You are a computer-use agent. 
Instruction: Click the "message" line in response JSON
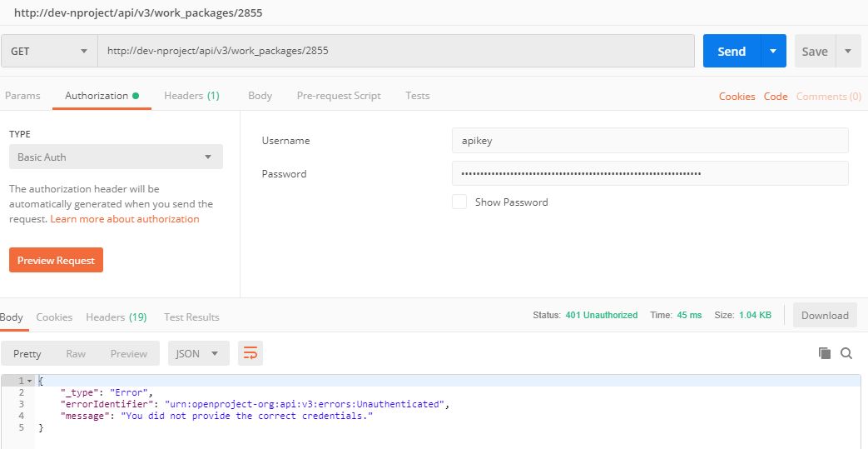(x=217, y=416)
